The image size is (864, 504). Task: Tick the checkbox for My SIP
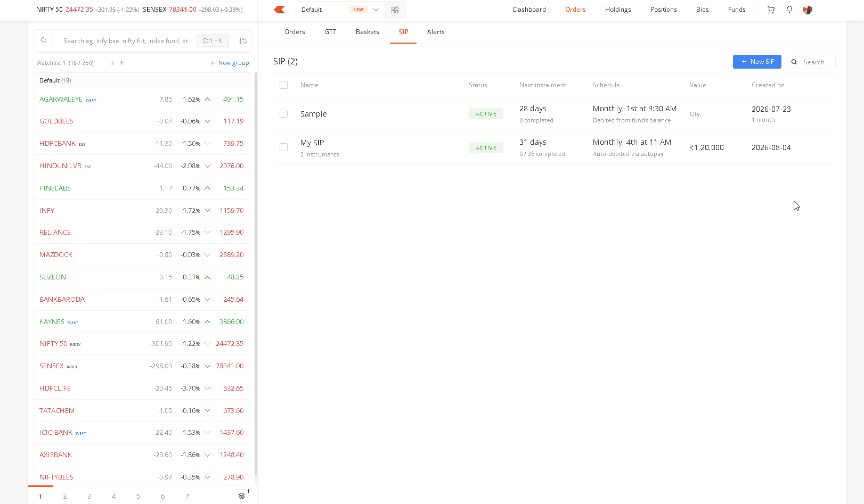point(283,147)
